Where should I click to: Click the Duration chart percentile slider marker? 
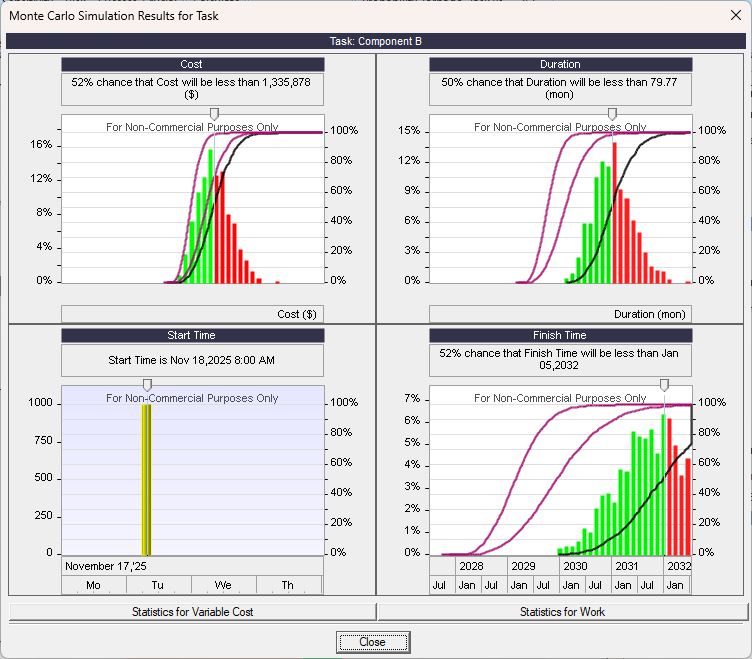coord(612,115)
